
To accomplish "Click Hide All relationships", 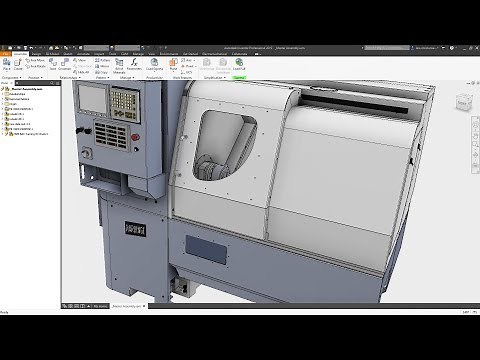I will [x=81, y=72].
